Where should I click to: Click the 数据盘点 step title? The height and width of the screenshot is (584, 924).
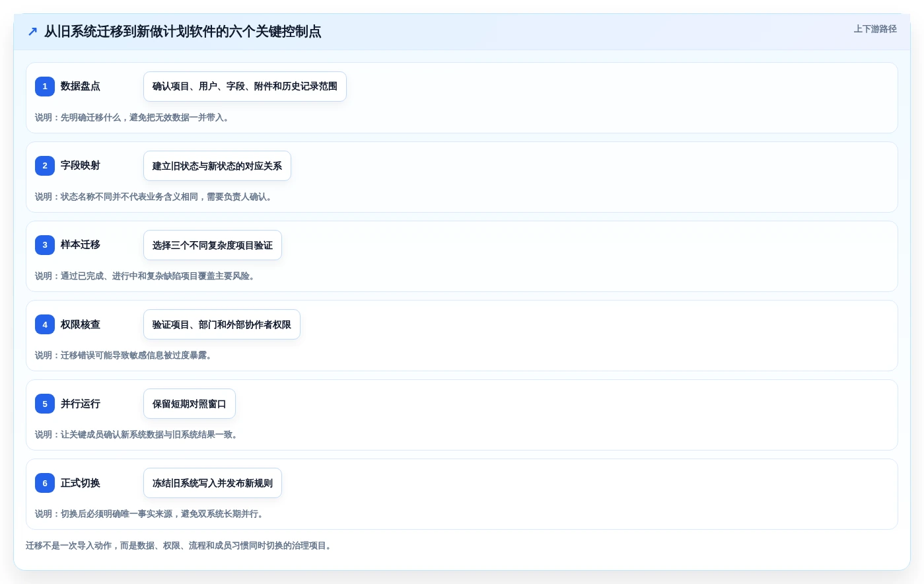(x=81, y=87)
